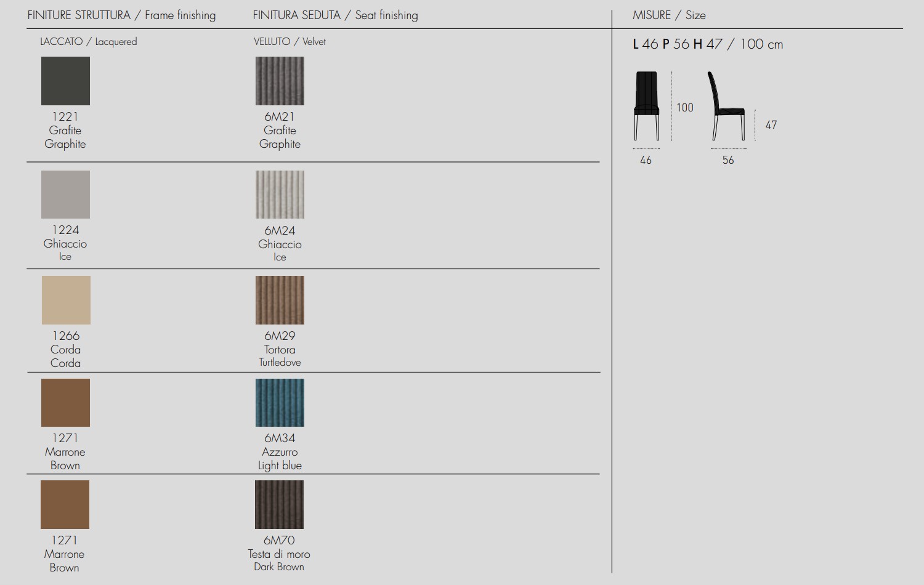Open the Misure / Size heading

669,15
